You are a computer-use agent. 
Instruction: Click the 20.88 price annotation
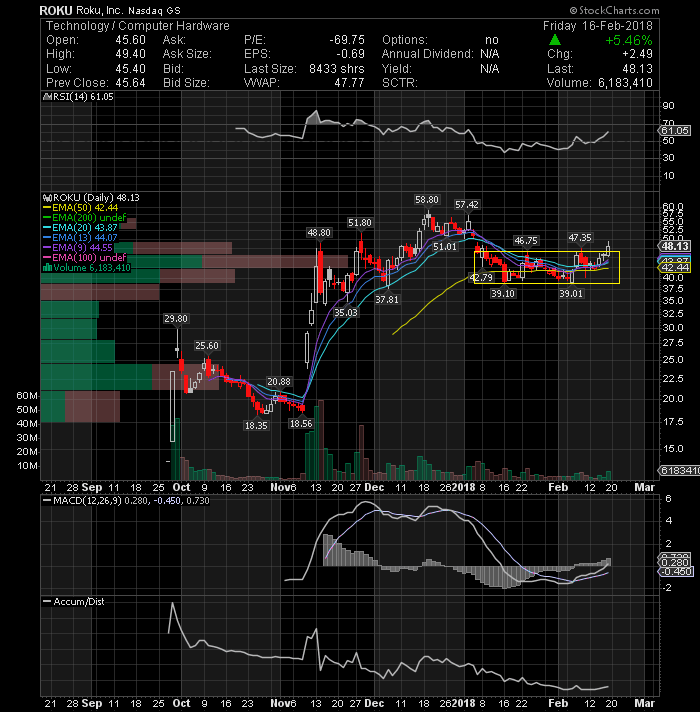point(279,382)
